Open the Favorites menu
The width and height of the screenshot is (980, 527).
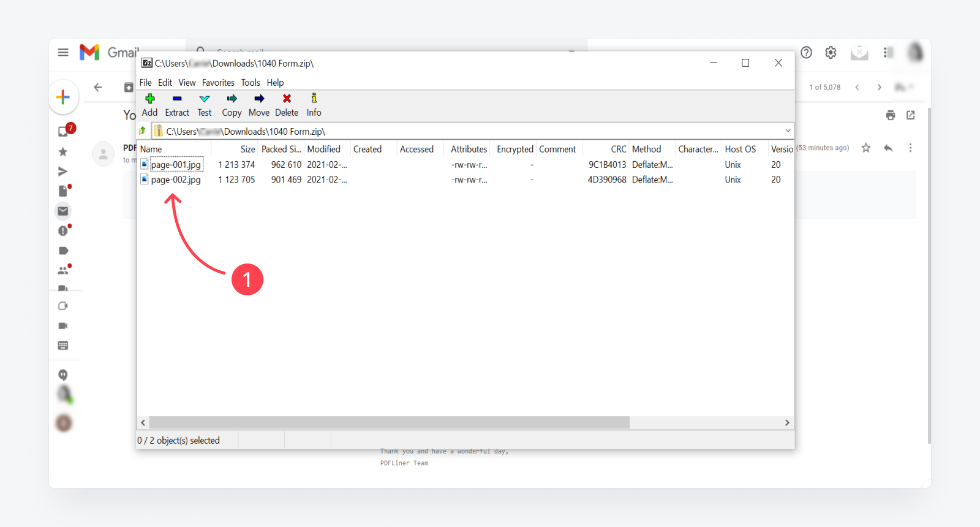pyautogui.click(x=218, y=83)
